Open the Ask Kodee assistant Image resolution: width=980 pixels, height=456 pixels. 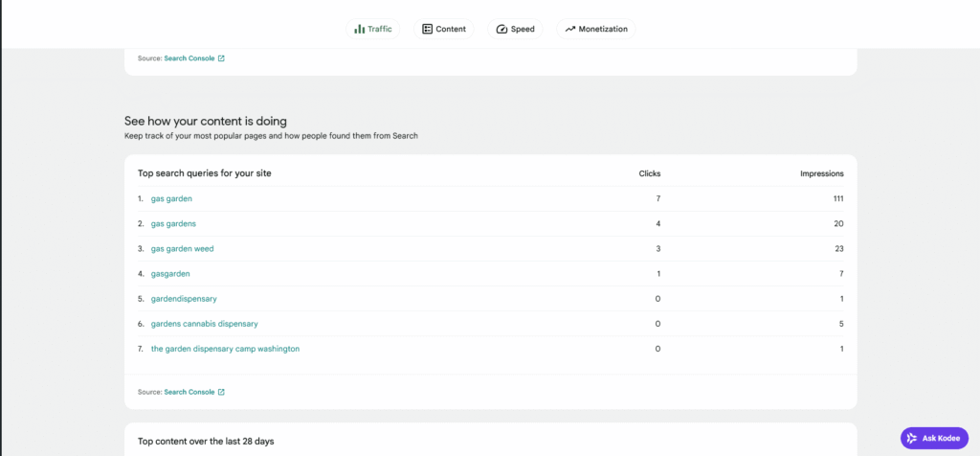click(x=934, y=438)
